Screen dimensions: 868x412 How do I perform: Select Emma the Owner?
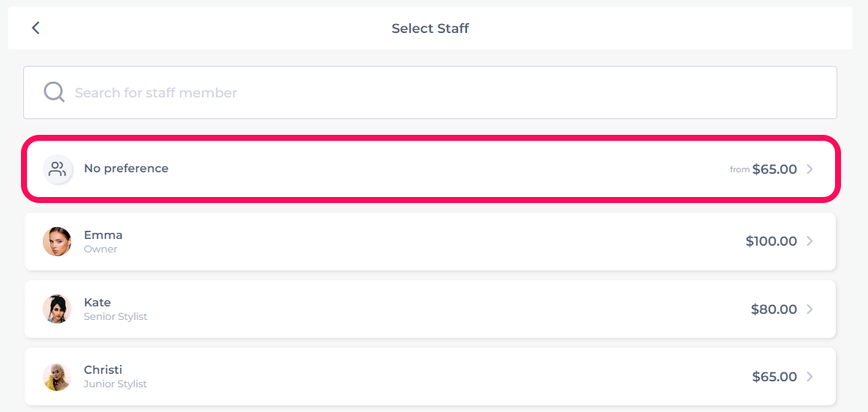click(x=430, y=242)
